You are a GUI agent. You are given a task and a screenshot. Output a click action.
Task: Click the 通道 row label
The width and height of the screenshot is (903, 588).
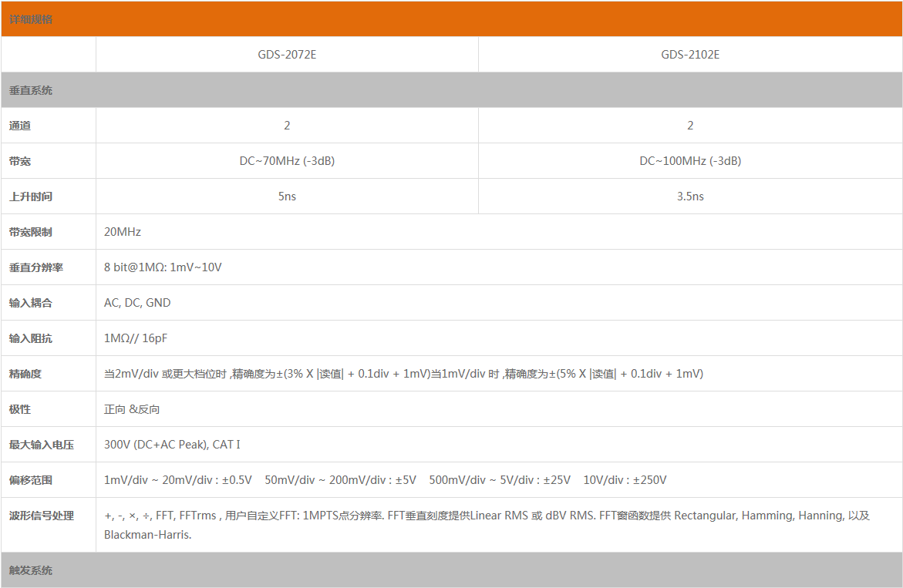(20, 126)
